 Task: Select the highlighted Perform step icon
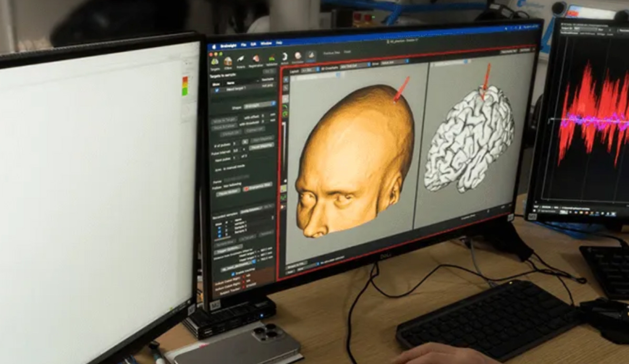311,56
